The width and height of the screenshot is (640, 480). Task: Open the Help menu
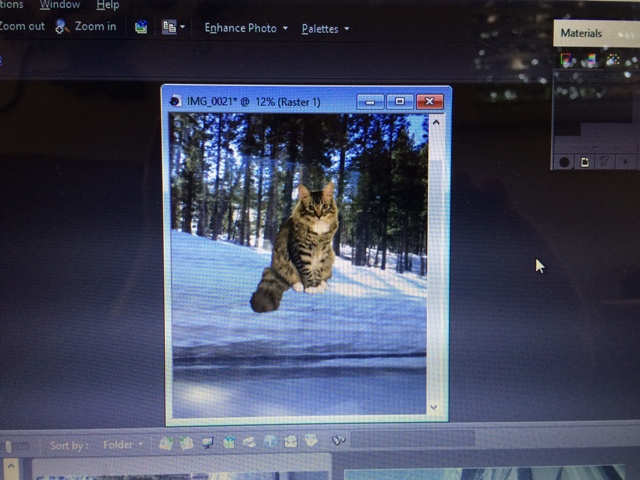coord(107,5)
